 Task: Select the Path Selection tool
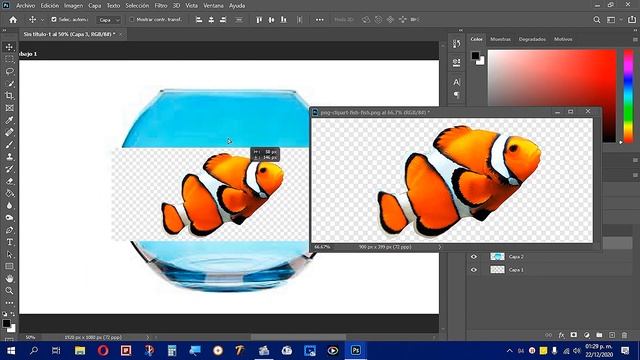click(9, 254)
